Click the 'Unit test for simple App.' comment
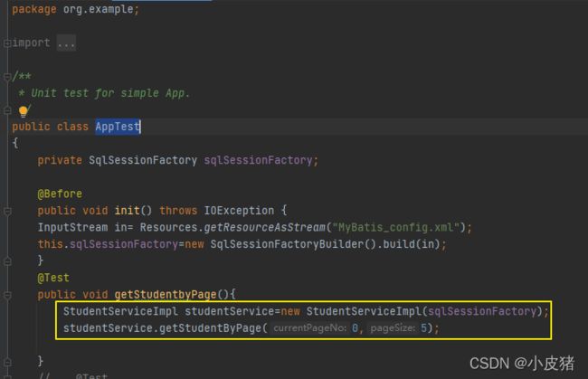The width and height of the screenshot is (588, 379). point(110,93)
